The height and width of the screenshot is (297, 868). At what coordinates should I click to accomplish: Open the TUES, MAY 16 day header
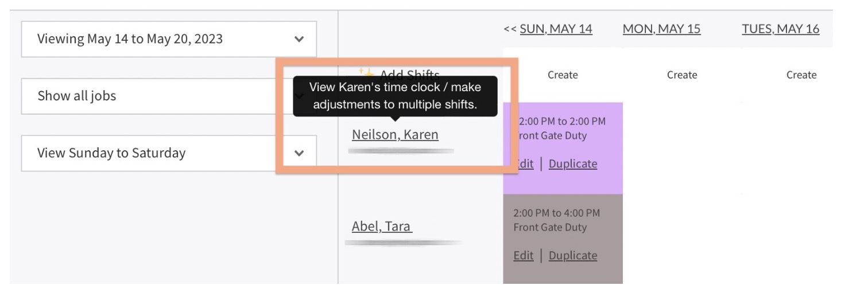(780, 29)
